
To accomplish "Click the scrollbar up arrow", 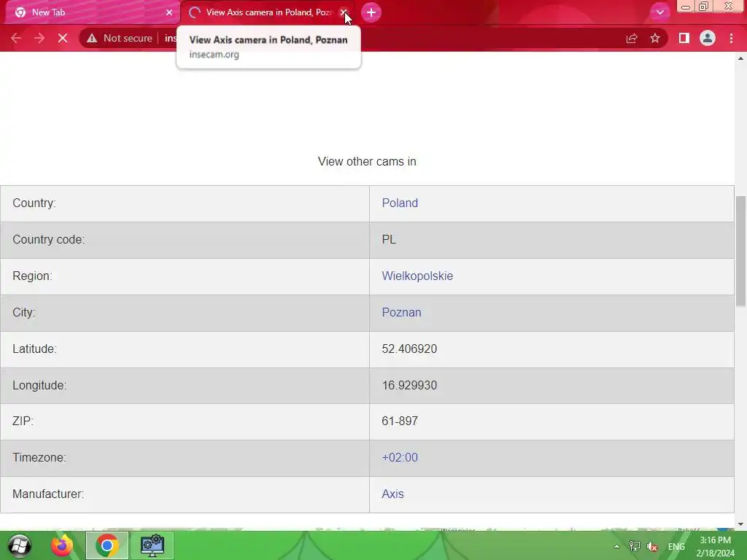I will pyautogui.click(x=740, y=58).
